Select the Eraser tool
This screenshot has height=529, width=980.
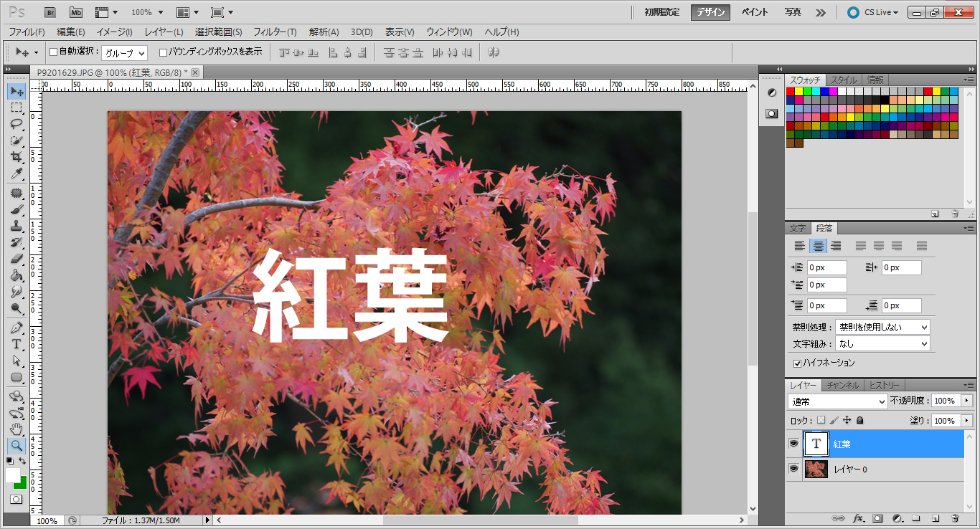(17, 259)
